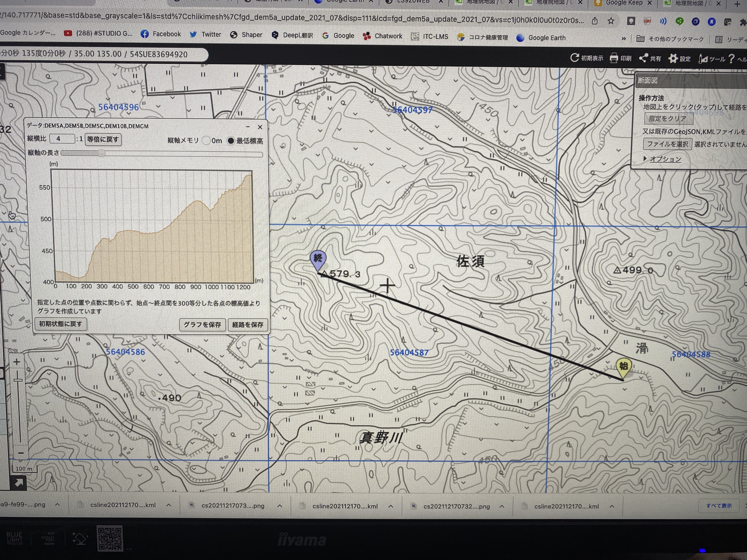Adjust the 縦軸の長さ slider
The width and height of the screenshot is (747, 560).
[102, 154]
